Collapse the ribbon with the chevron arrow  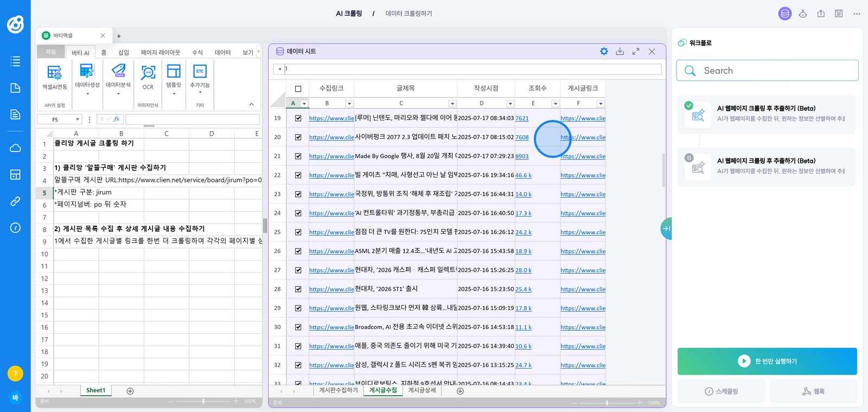[x=251, y=104]
